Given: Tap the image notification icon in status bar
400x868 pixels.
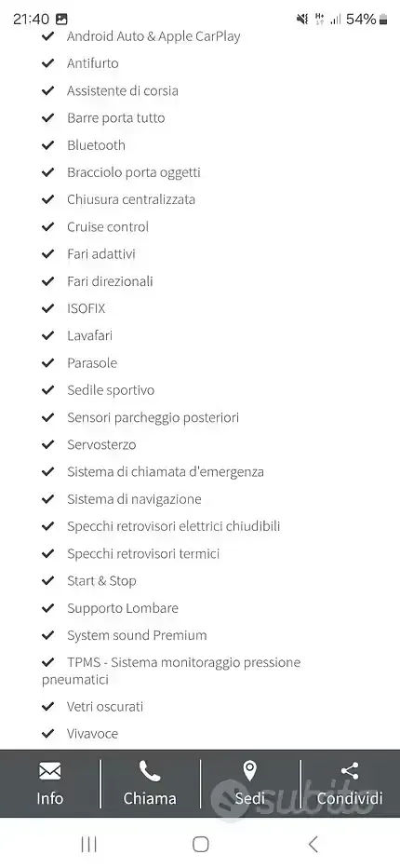Looking at the screenshot, I should (x=61, y=20).
